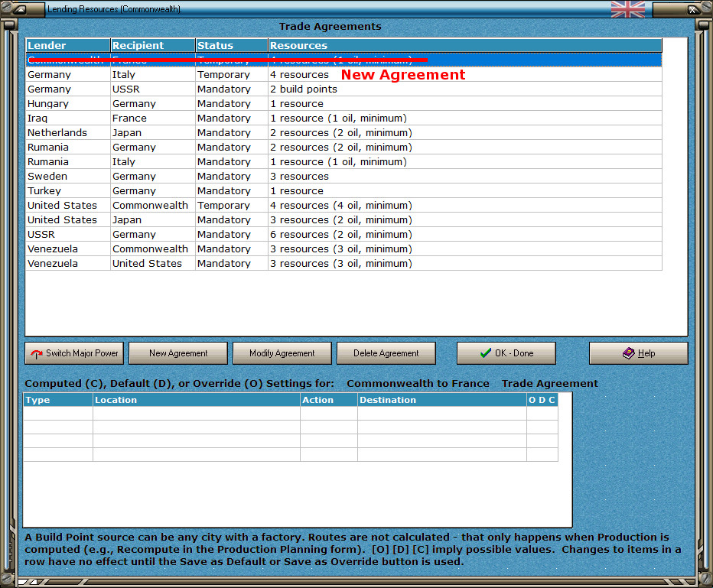713x588 pixels.
Task: Select the Venezuela to Commonwealth agreement row
Action: tap(343, 249)
